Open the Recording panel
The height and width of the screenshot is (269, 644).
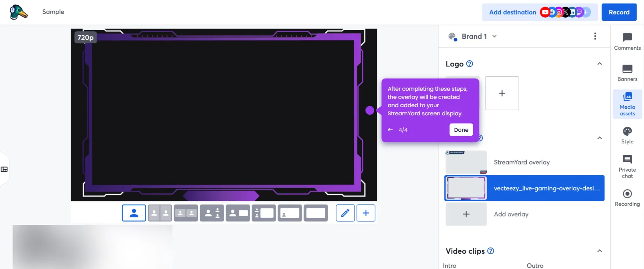coord(627,198)
